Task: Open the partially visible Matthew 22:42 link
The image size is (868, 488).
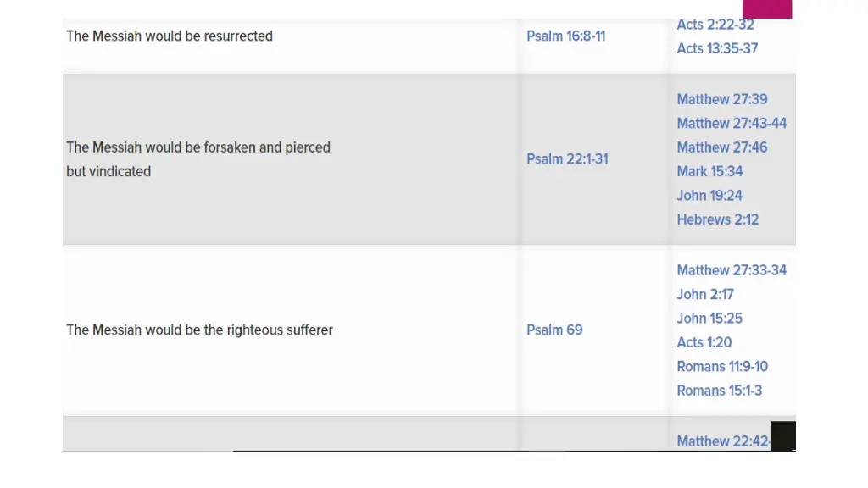Action: pos(724,441)
